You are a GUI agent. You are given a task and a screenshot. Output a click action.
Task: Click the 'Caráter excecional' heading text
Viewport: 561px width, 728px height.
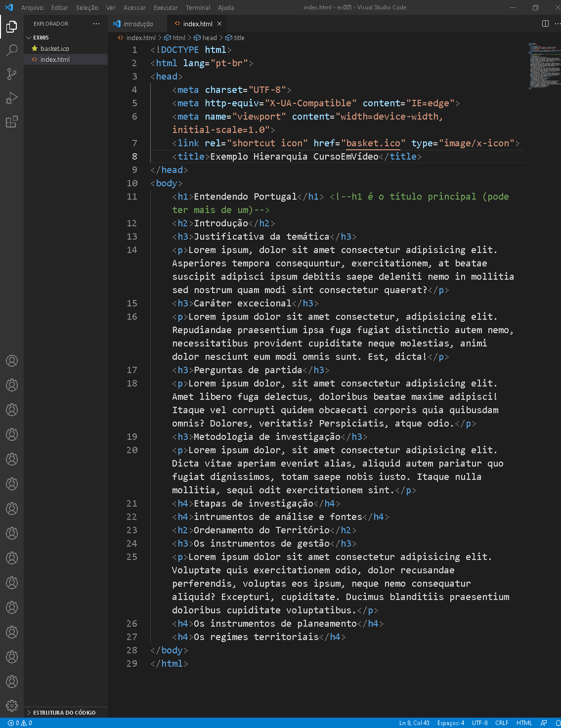pos(243,303)
